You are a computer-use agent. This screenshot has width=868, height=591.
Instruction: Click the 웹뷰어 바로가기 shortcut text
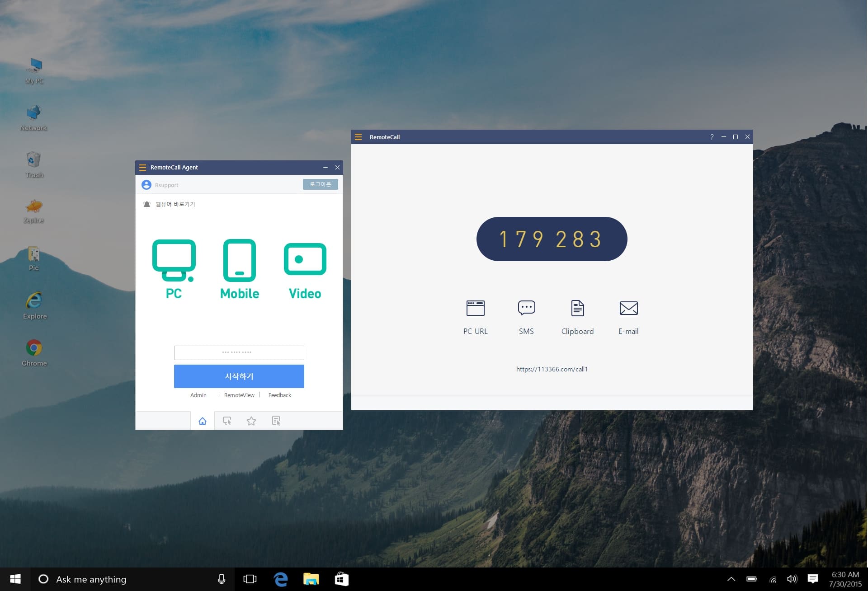175,204
